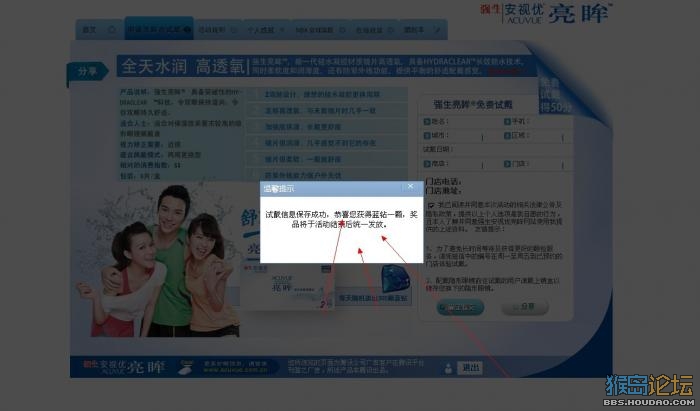Toggle the agreement checkbox in form
The height and width of the screenshot is (411, 700).
[x=431, y=205]
